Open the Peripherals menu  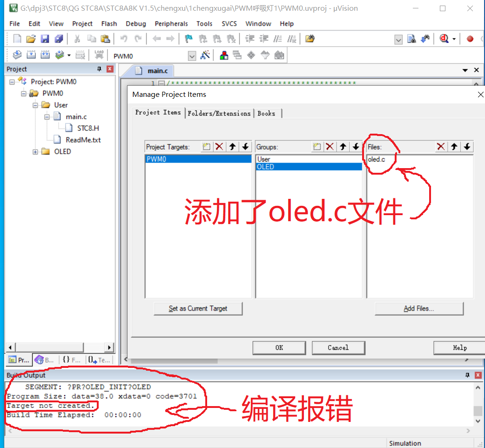171,23
